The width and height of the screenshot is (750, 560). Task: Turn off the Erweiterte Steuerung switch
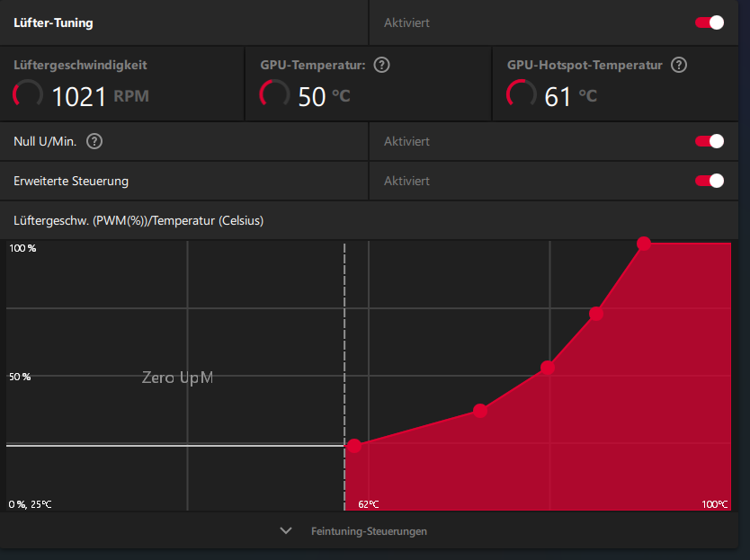(x=710, y=181)
